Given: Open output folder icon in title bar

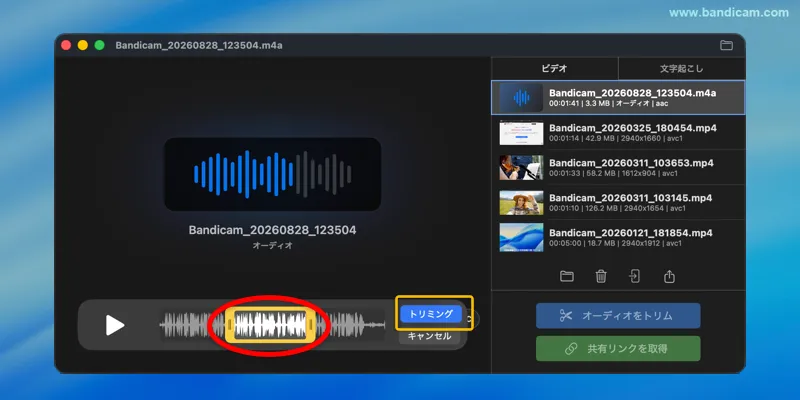Looking at the screenshot, I should [x=726, y=45].
